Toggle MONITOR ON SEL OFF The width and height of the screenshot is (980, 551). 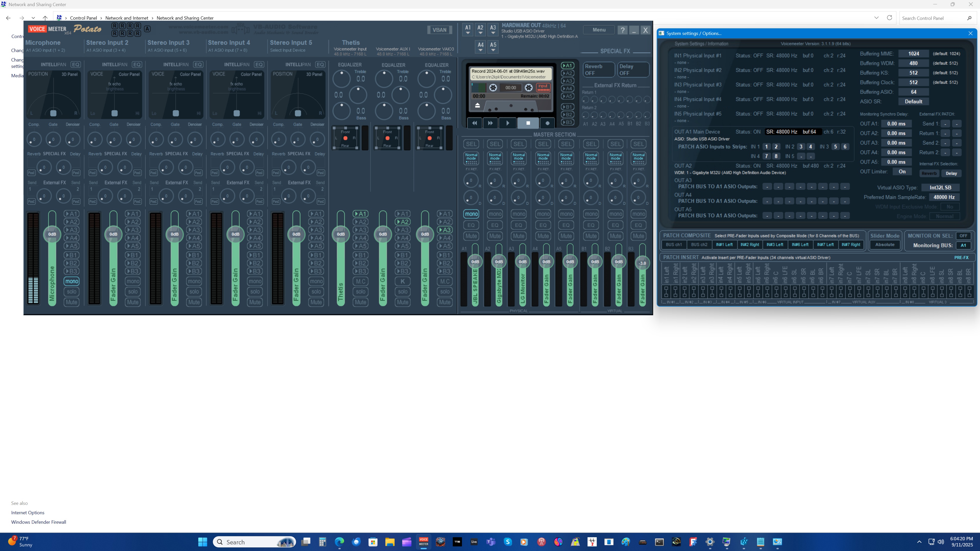[x=963, y=236]
